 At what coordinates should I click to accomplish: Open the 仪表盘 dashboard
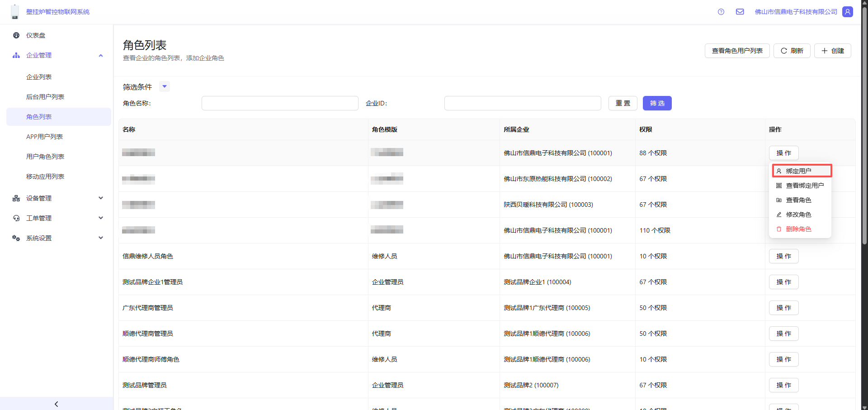coord(36,35)
